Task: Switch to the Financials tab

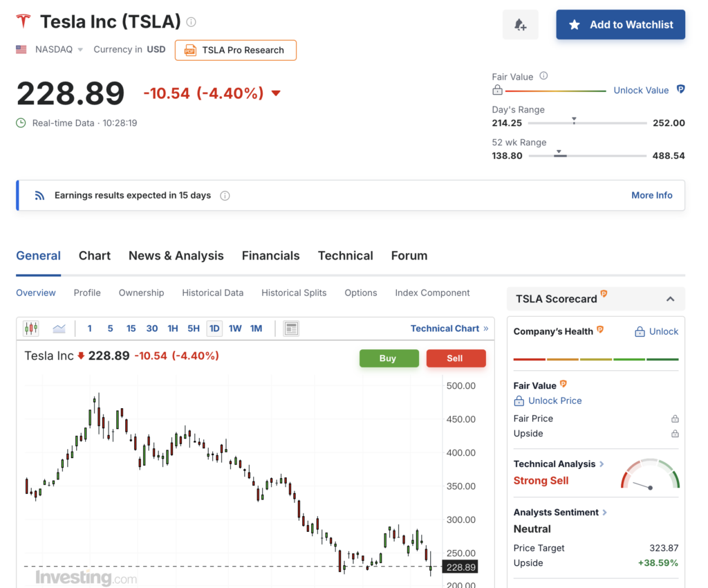Action: pyautogui.click(x=270, y=256)
